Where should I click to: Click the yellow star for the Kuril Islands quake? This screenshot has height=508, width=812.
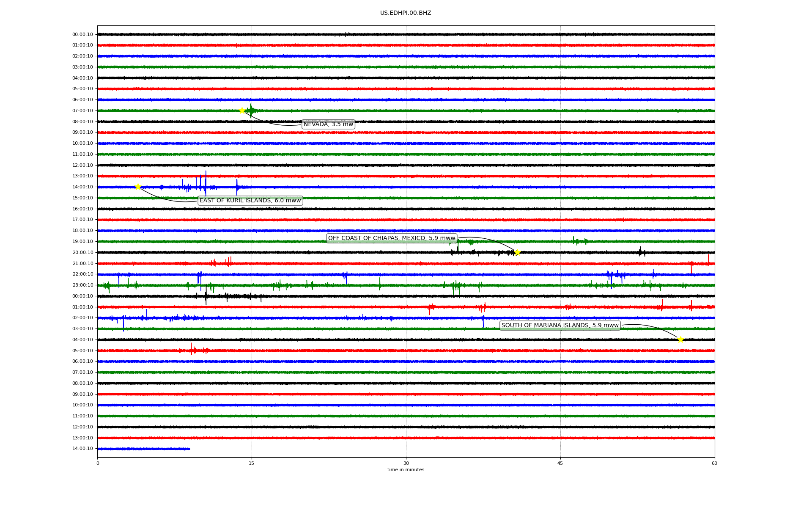[138, 187]
